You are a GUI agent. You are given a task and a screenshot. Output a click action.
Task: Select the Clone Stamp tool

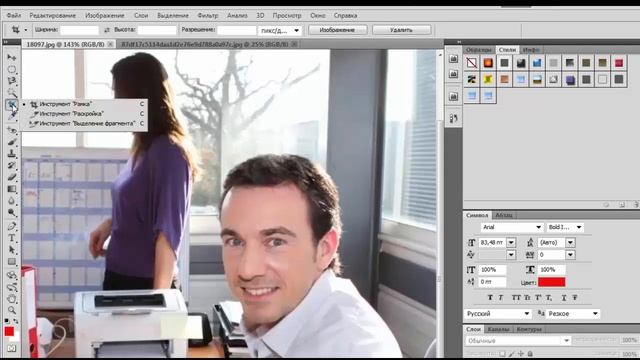pos(11,154)
